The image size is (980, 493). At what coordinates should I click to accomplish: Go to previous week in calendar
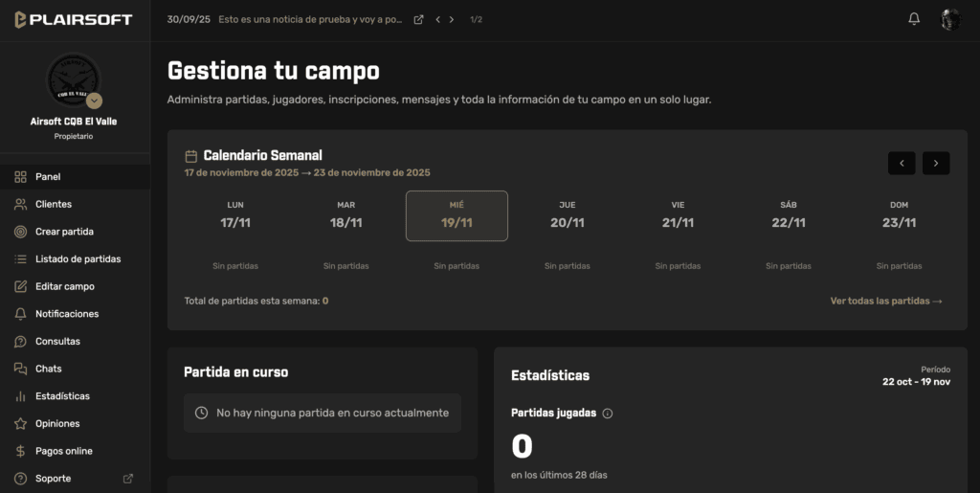click(902, 164)
